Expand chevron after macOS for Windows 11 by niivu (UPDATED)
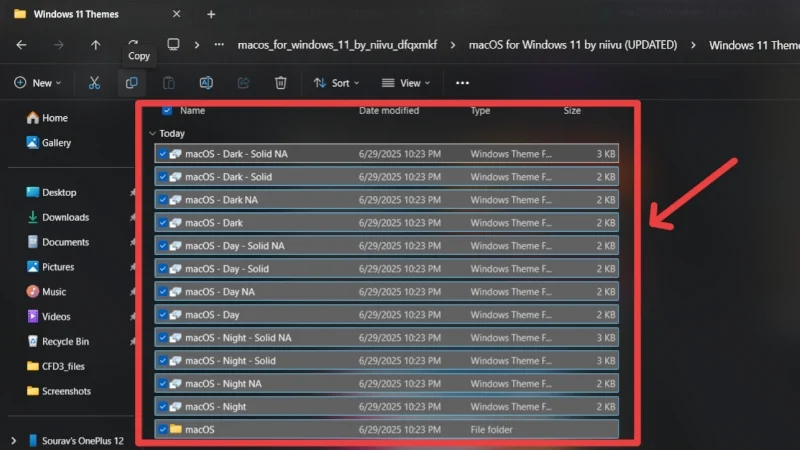Screen dimensions: 800x450 coord(693,45)
